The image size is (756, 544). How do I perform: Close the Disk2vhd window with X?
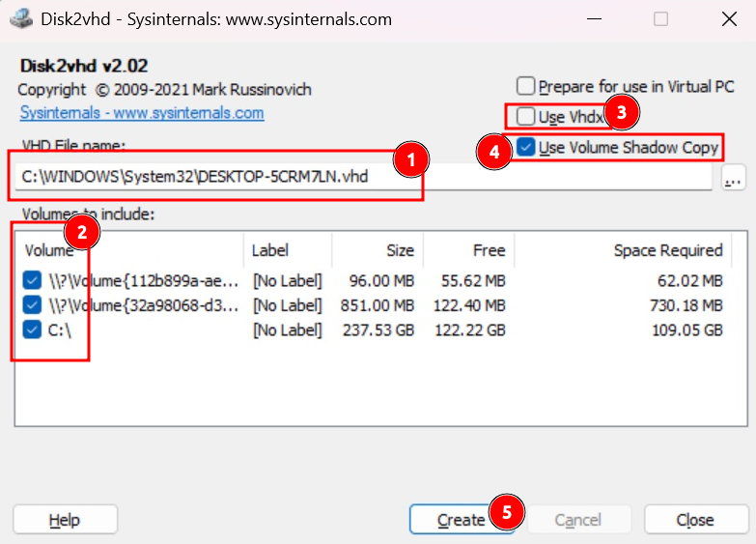[x=729, y=19]
